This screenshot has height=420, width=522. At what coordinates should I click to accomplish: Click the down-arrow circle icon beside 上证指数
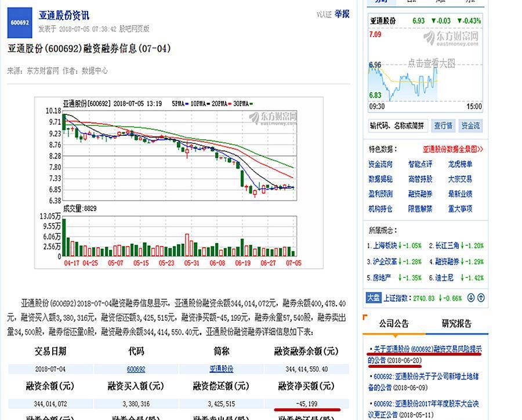click(471, 298)
